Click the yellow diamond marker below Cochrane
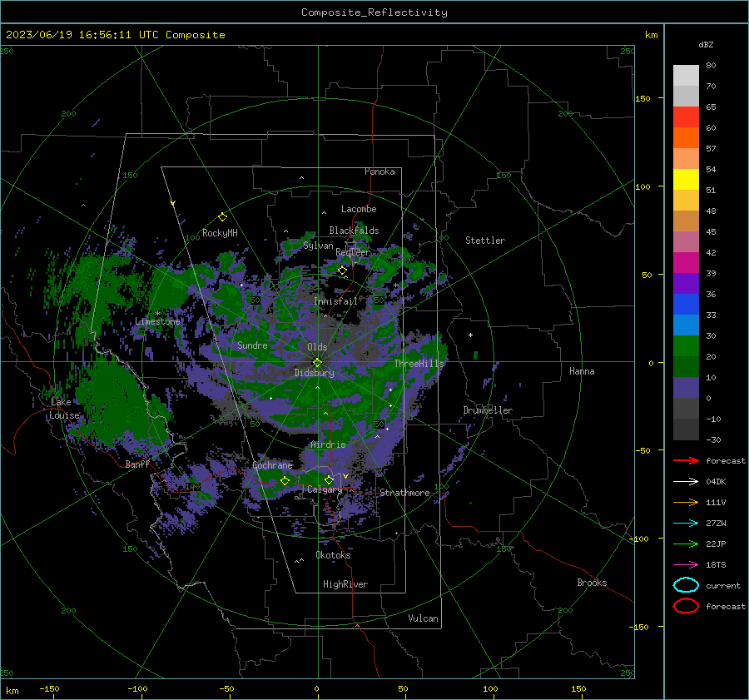 coord(285,481)
